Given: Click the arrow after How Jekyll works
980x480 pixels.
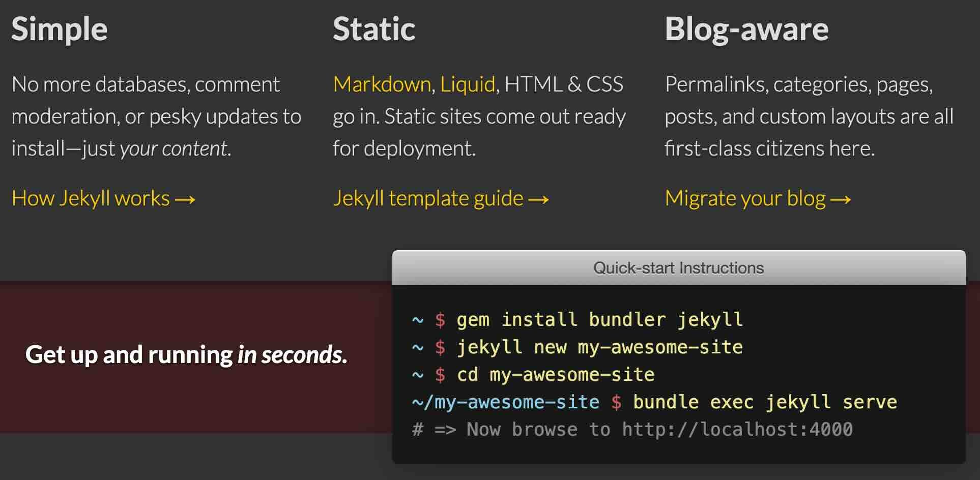Looking at the screenshot, I should pos(184,199).
